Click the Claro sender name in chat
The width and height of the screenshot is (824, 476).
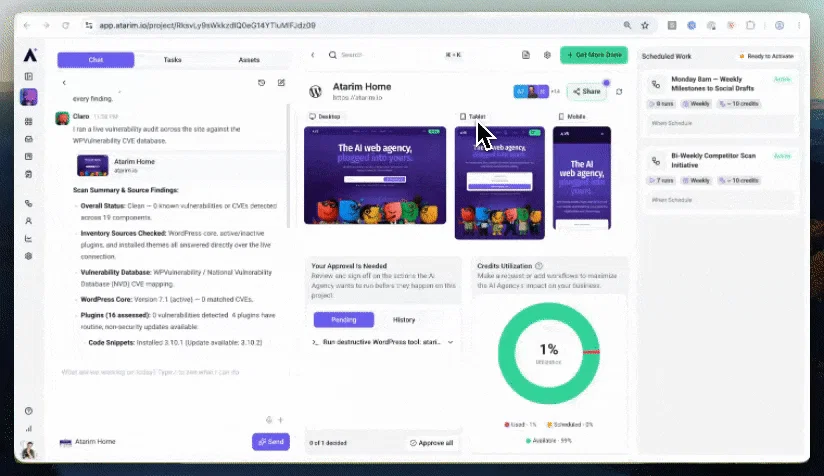(81, 116)
